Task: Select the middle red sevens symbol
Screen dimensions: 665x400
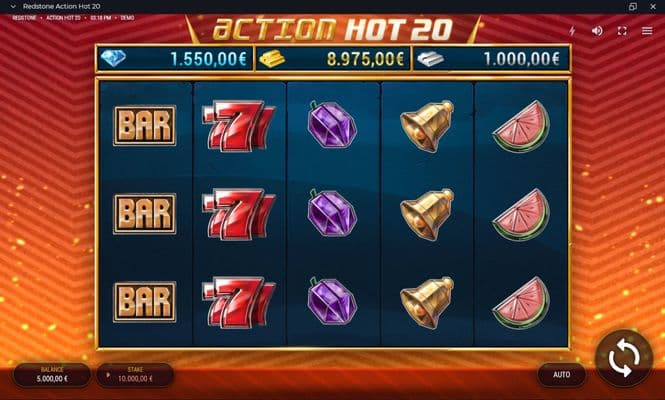Action: click(239, 215)
